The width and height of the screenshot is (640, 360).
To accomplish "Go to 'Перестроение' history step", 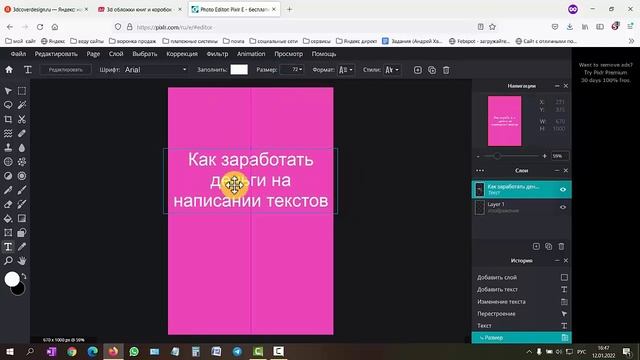I will click(x=522, y=313).
